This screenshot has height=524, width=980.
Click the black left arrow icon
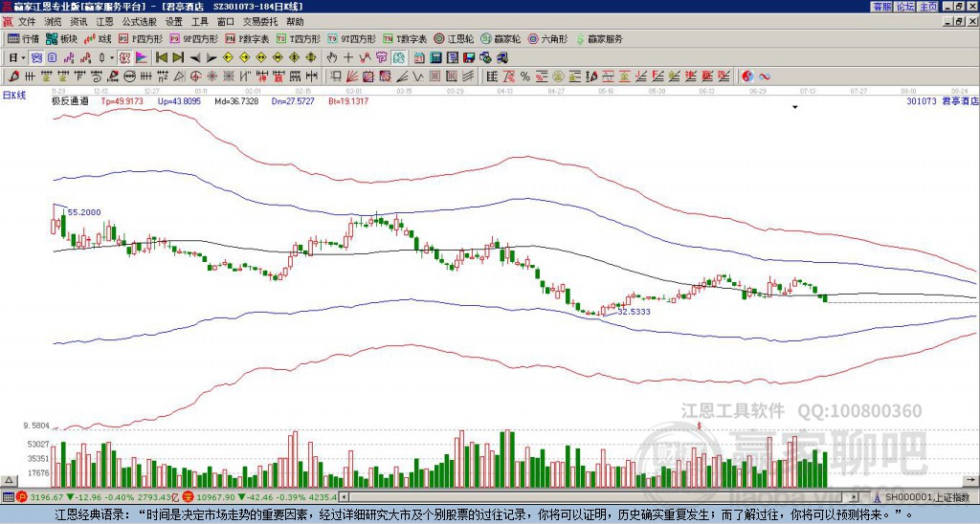coord(195,58)
